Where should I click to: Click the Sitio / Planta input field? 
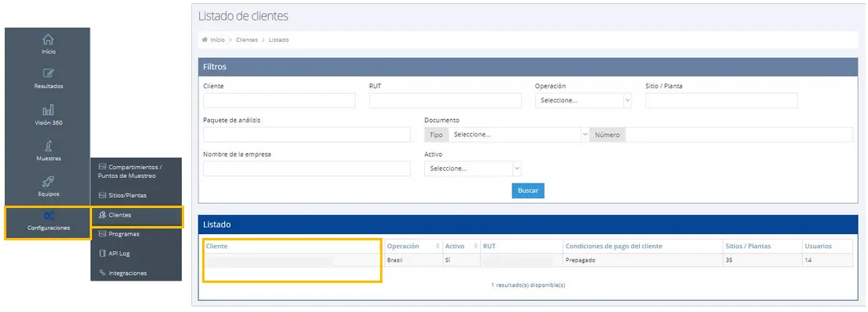tap(722, 100)
